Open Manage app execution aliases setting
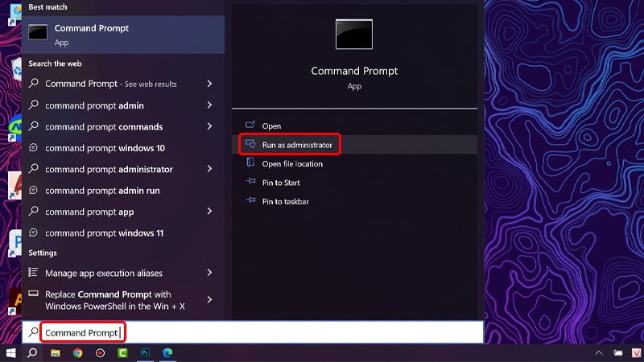The width and height of the screenshot is (644, 362). [x=123, y=273]
